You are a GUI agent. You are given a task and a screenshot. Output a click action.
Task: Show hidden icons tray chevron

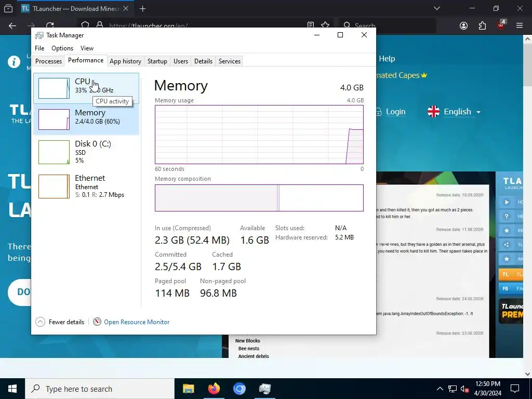coord(440,389)
